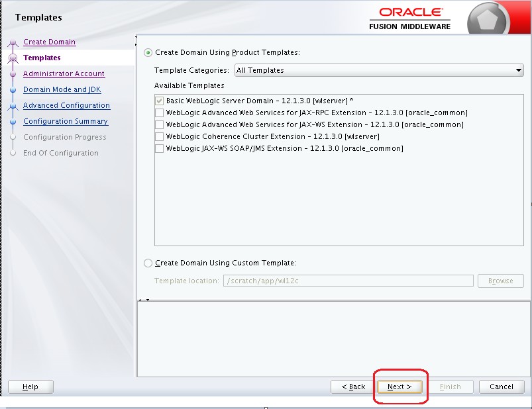
Task: Check WebLogic Advanced Web Services JAX-RPC Extension
Action: (x=159, y=113)
